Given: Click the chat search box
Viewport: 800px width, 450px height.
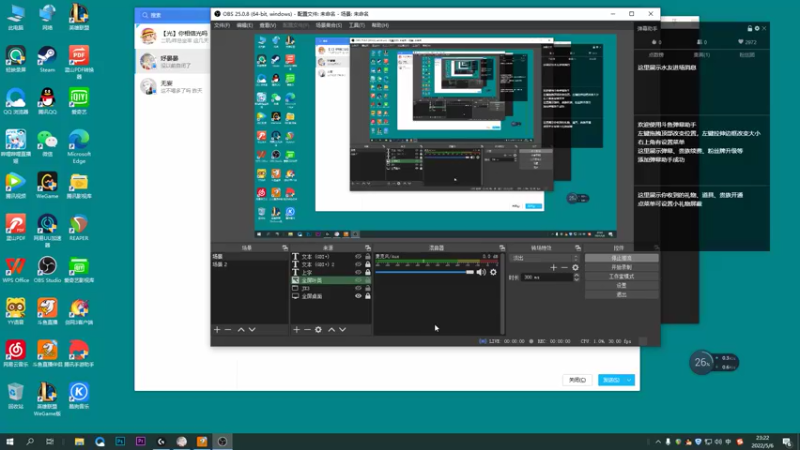Looking at the screenshot, I should pyautogui.click(x=173, y=15).
